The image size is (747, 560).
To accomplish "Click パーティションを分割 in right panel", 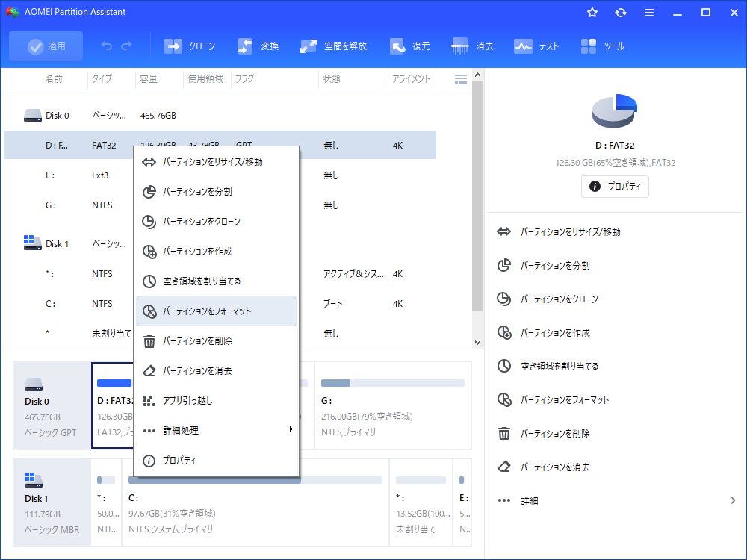I will click(x=543, y=266).
